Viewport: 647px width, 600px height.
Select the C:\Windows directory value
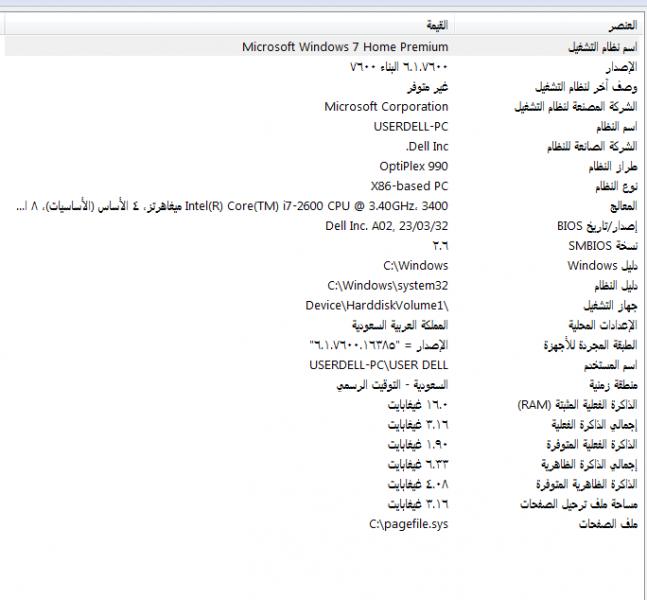[x=416, y=265]
